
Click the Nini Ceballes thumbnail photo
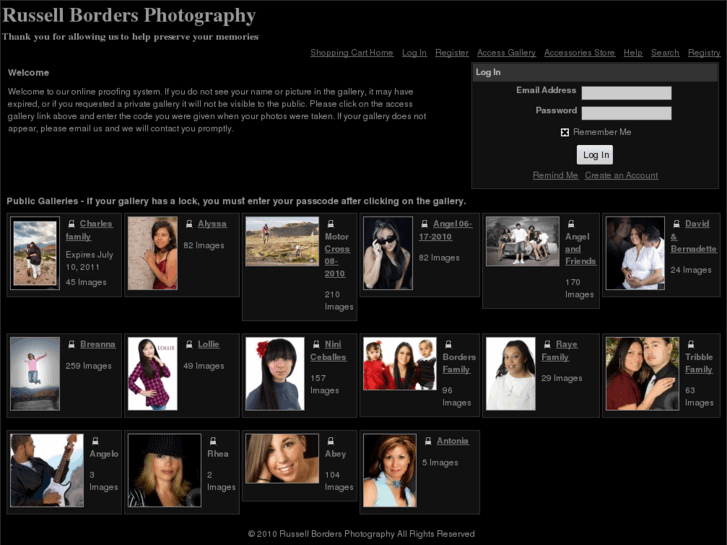tap(275, 374)
